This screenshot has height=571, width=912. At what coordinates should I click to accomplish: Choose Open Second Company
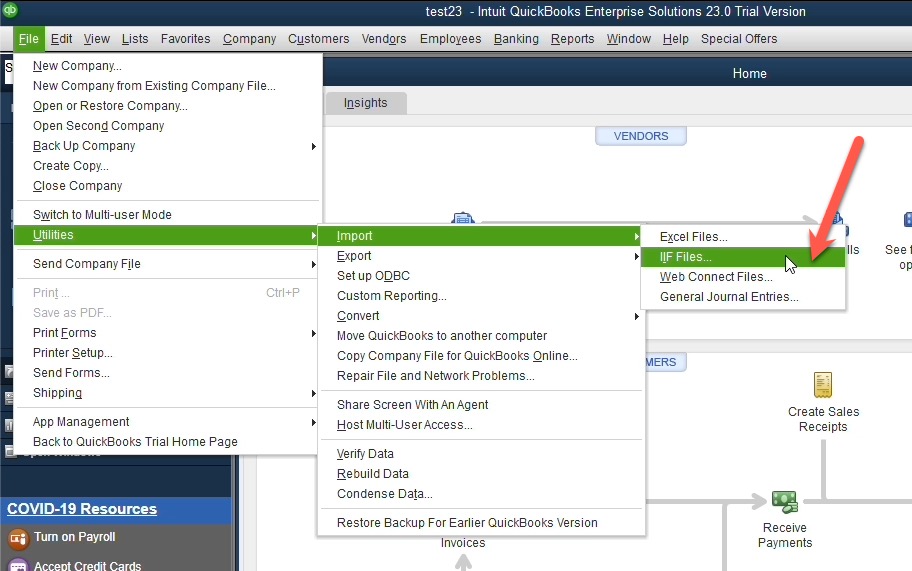pos(168,126)
